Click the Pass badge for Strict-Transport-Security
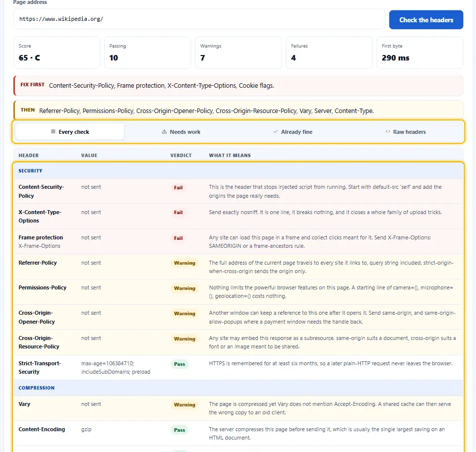Viewport: 476px width, 452px height. 179,364
